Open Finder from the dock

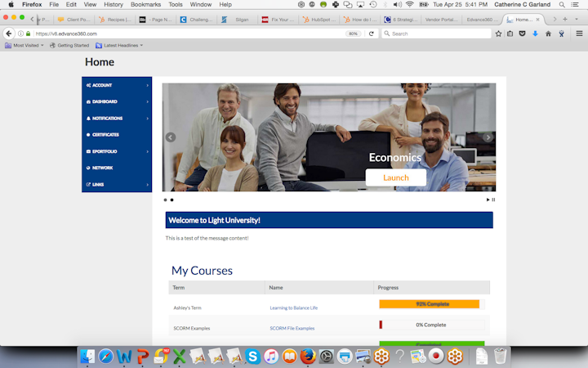coord(87,356)
